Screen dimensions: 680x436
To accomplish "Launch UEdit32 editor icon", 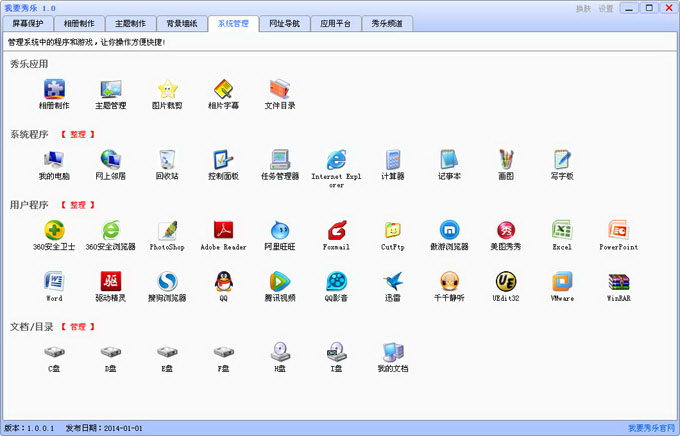I will coord(505,282).
